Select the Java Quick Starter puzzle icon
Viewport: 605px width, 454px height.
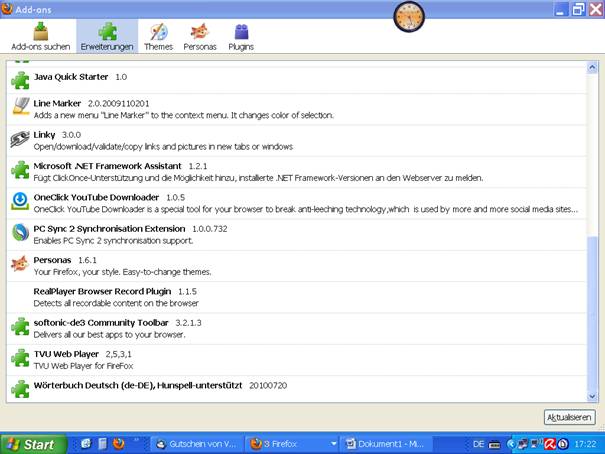(20, 80)
